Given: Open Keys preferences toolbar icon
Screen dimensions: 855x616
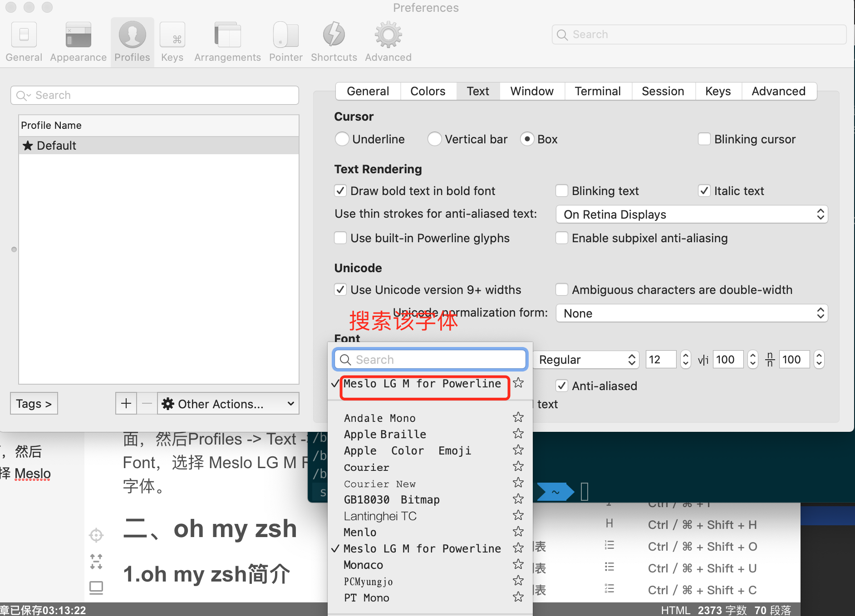Looking at the screenshot, I should tap(172, 42).
